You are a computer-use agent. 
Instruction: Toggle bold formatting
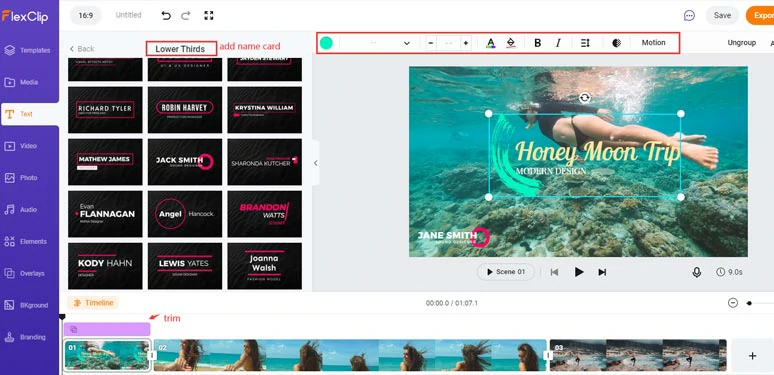pos(538,43)
